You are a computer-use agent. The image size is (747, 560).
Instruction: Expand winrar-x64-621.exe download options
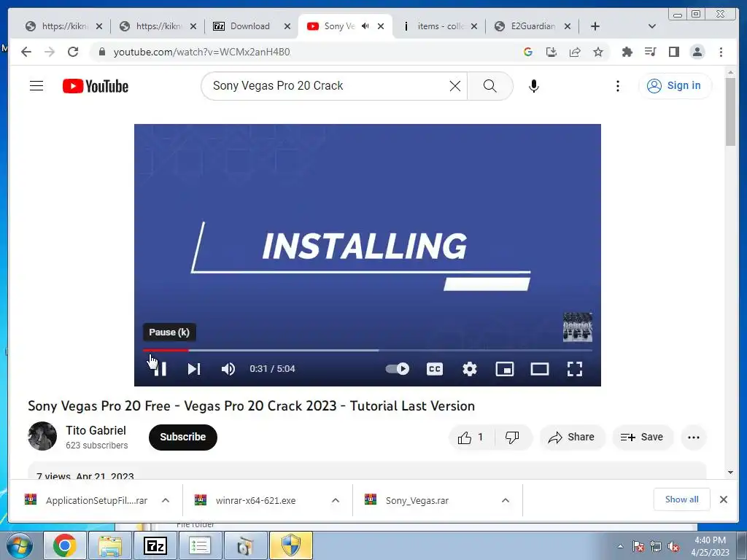(x=336, y=500)
